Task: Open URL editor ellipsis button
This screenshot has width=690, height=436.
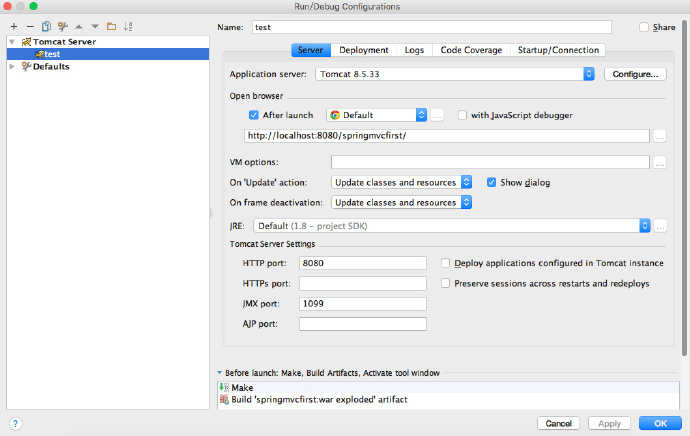Action: (x=659, y=136)
